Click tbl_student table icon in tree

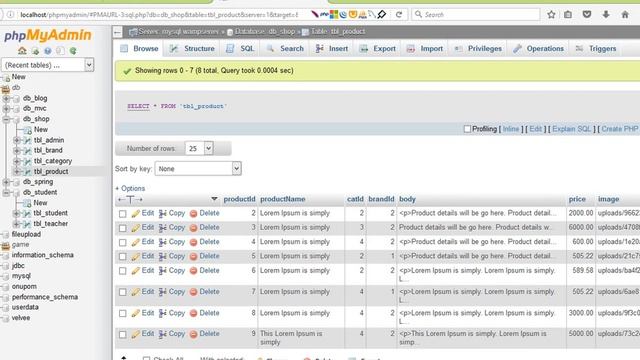(x=27, y=213)
